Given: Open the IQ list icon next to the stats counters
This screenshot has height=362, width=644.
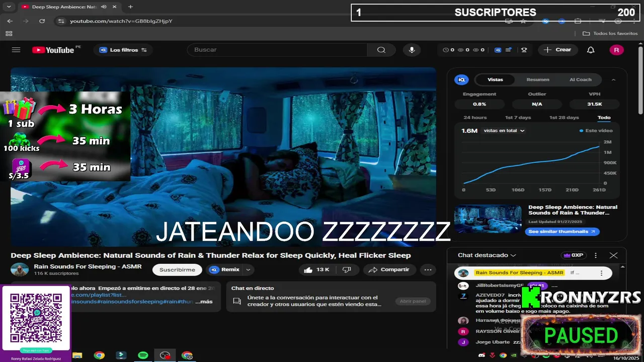Looking at the screenshot, I should tap(509, 50).
